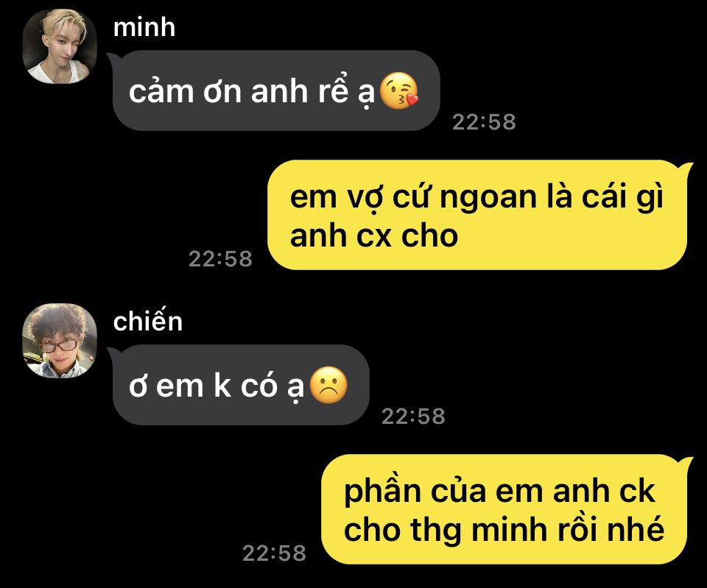Click the word "phần" in last yellow bubble

[382, 492]
